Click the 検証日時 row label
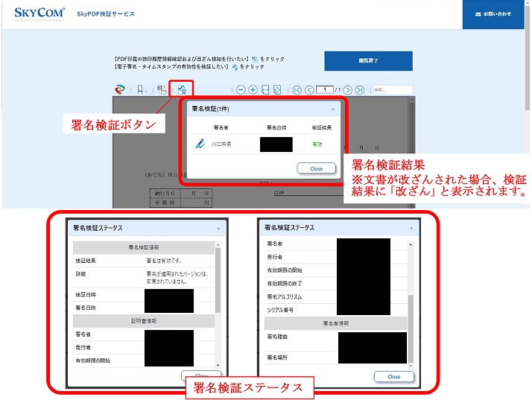This screenshot has height=400, width=532. click(x=86, y=295)
